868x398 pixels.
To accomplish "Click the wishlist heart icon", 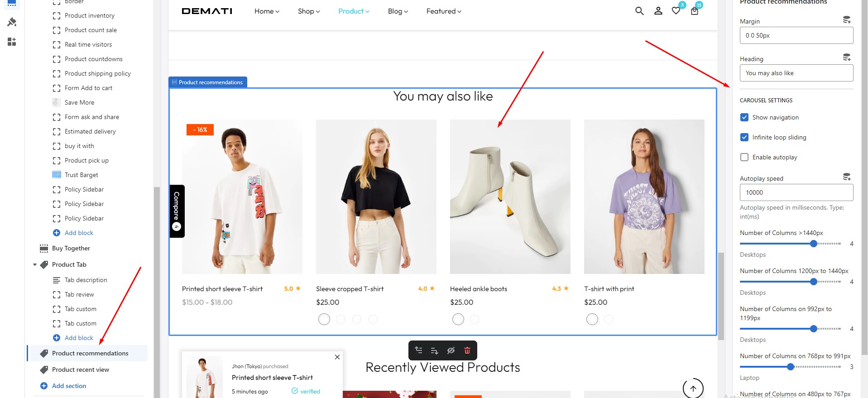I will point(676,11).
